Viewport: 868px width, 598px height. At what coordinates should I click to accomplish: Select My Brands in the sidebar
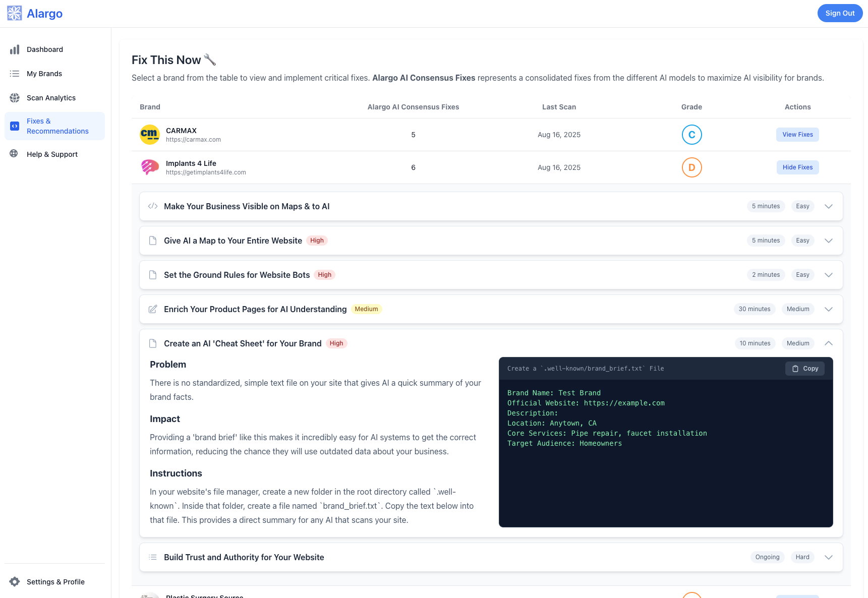pyautogui.click(x=44, y=73)
